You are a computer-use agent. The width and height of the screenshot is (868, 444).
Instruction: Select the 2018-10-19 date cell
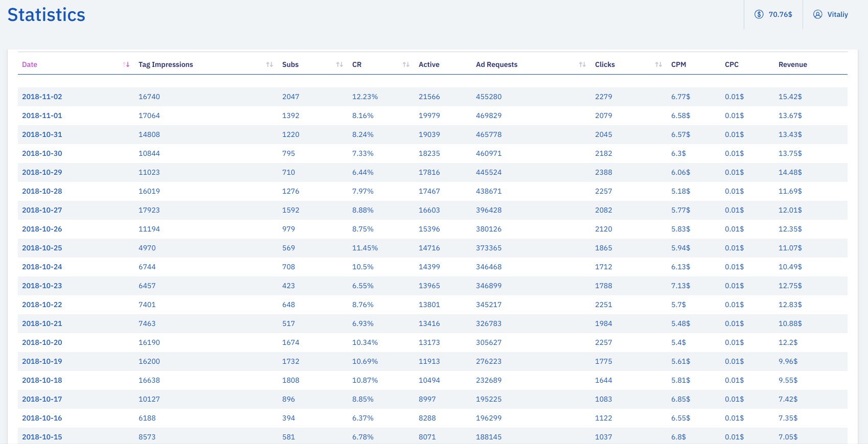[x=42, y=361]
